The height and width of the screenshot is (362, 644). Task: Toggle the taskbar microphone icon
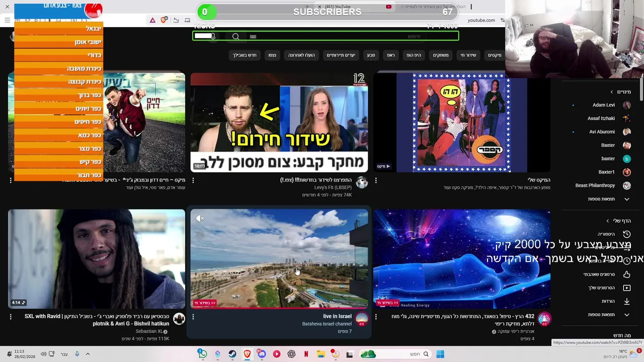point(77,354)
